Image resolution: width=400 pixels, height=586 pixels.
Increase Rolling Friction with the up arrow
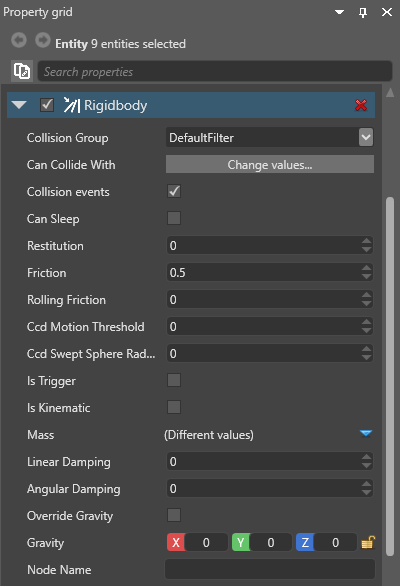click(367, 295)
